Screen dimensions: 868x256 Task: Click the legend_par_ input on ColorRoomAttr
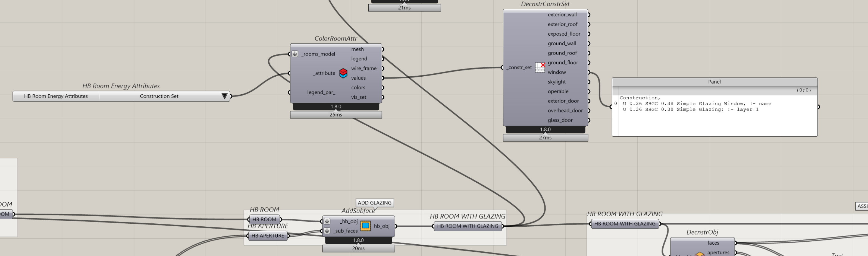(x=321, y=92)
